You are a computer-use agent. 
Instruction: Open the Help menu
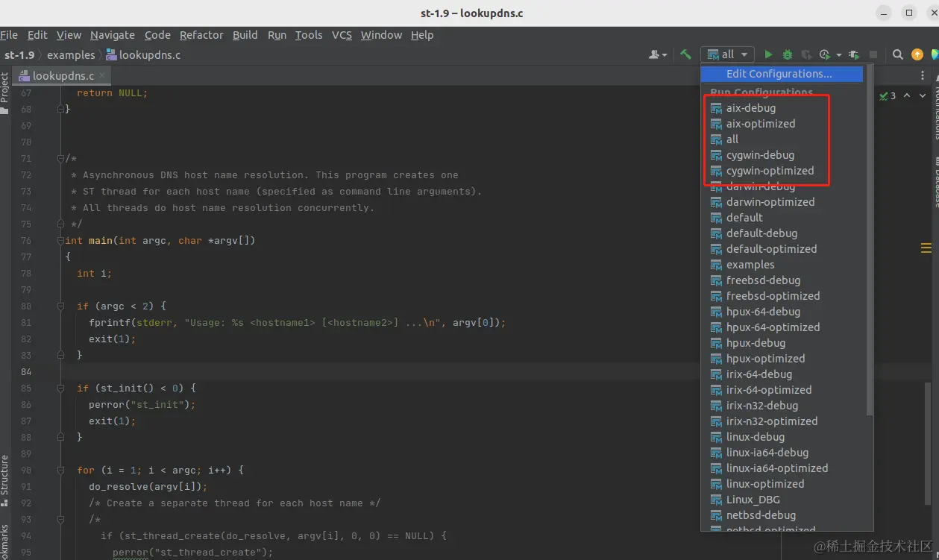[x=422, y=35]
